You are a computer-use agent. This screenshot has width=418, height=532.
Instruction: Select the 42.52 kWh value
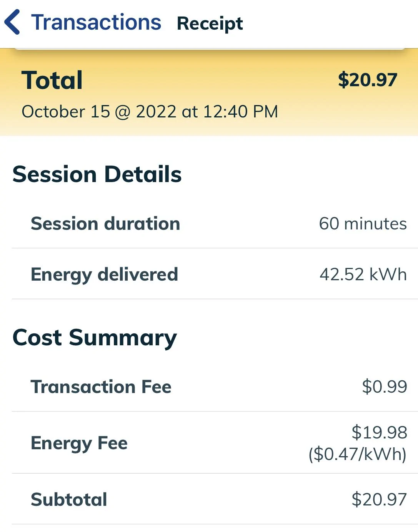click(363, 274)
